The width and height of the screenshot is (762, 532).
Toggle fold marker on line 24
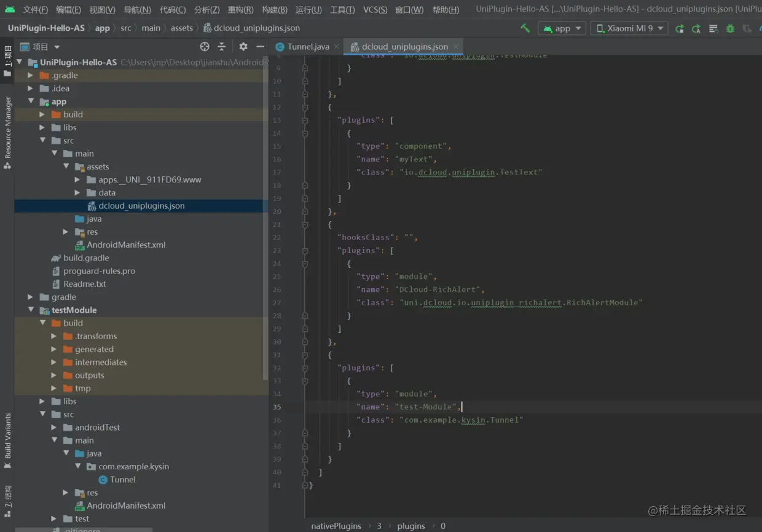pyautogui.click(x=305, y=264)
